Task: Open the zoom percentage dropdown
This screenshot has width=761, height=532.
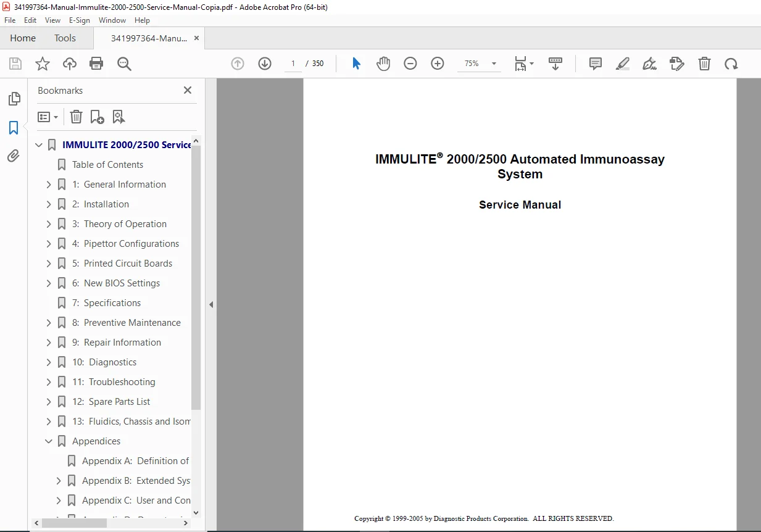Action: (x=494, y=64)
